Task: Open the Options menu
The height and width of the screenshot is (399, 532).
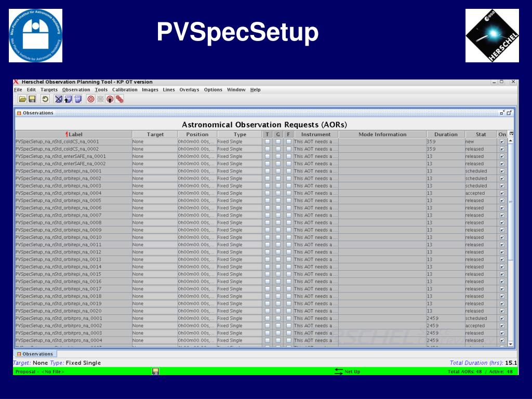Action: pos(213,90)
